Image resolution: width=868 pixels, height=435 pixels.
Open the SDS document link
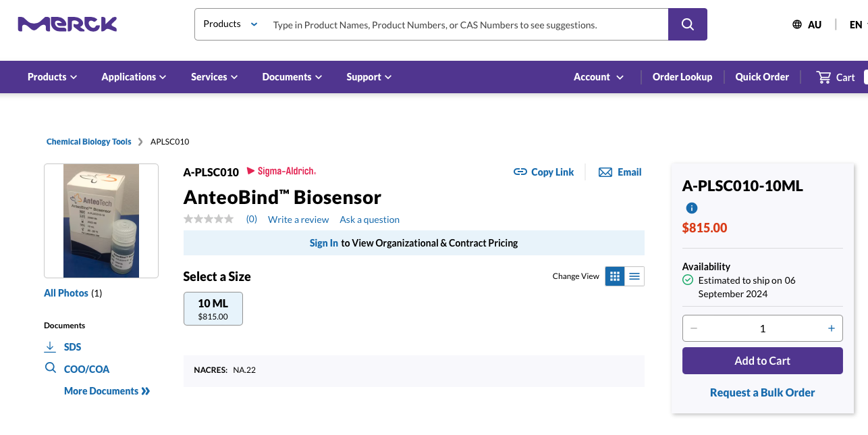click(72, 347)
